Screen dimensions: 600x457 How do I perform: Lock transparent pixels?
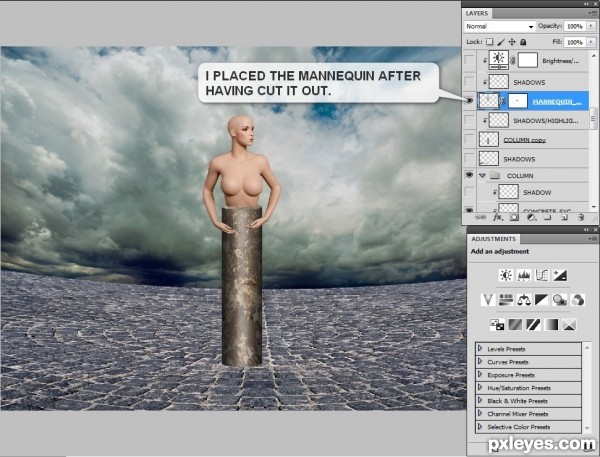489,42
